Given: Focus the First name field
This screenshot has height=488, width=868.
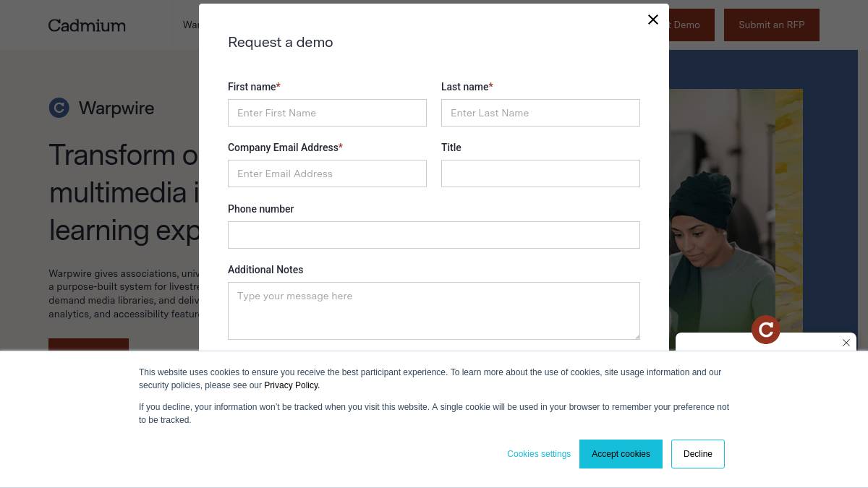Looking at the screenshot, I should point(327,113).
